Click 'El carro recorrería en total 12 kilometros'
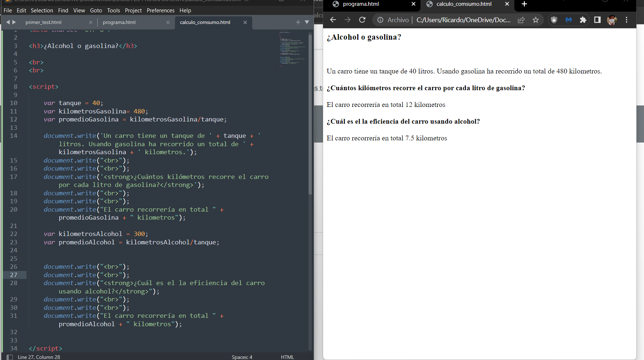This screenshot has width=644, height=360. click(x=386, y=105)
